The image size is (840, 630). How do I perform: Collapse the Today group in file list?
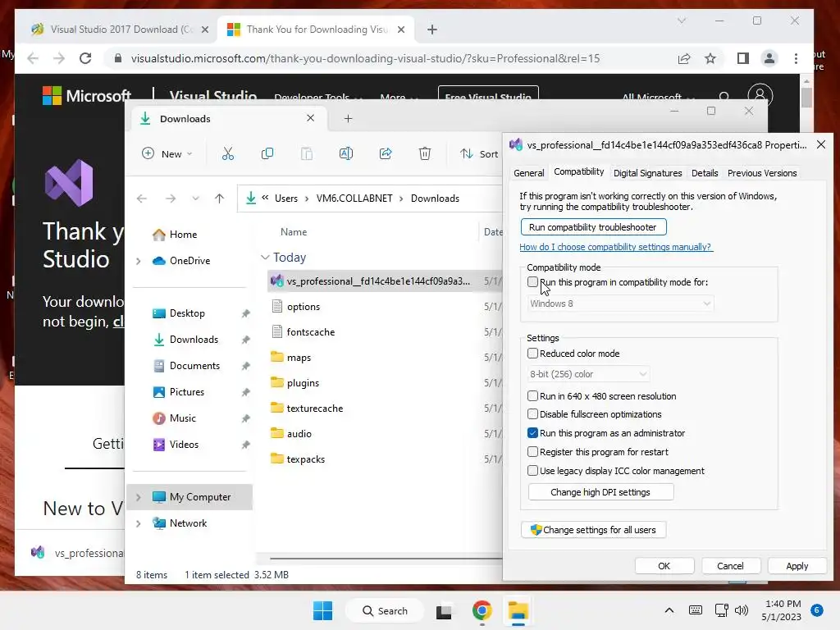[265, 258]
